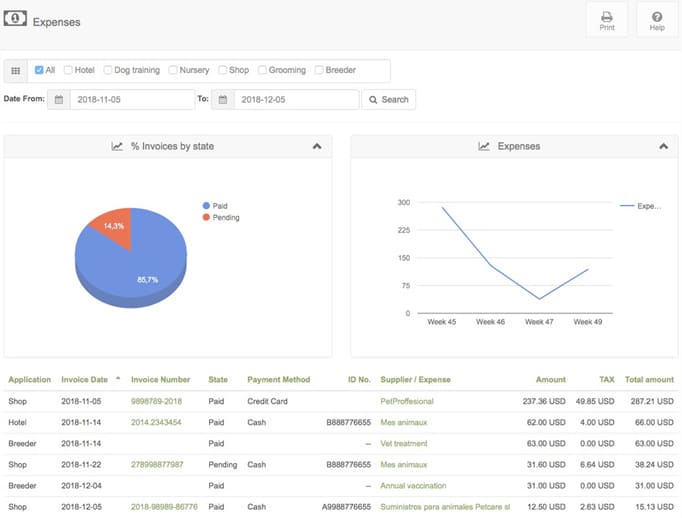Screen dimensions: 682x518
Task: Click the grid apps icon beside filters
Action: (16, 70)
